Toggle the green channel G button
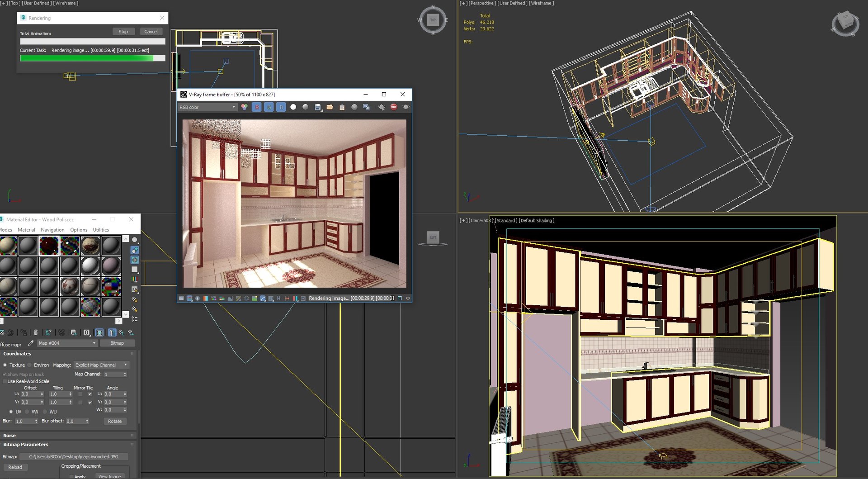 pos(269,107)
